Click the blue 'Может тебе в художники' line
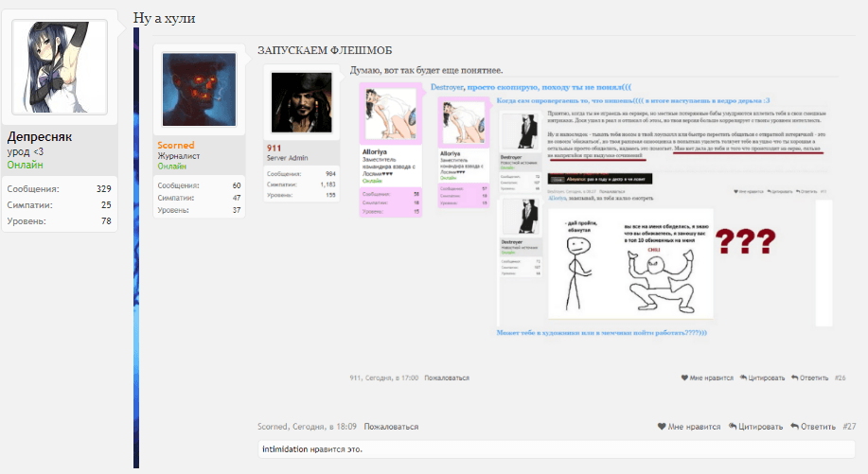Image resolution: width=868 pixels, height=474 pixels. (x=602, y=332)
